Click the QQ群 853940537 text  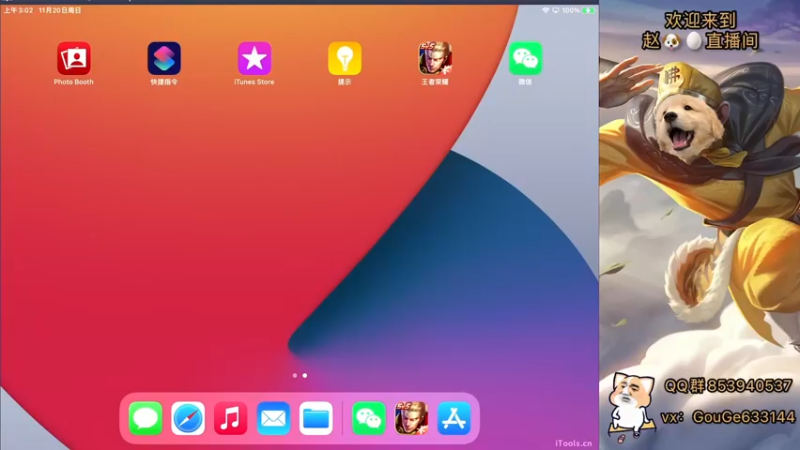pyautogui.click(x=728, y=386)
